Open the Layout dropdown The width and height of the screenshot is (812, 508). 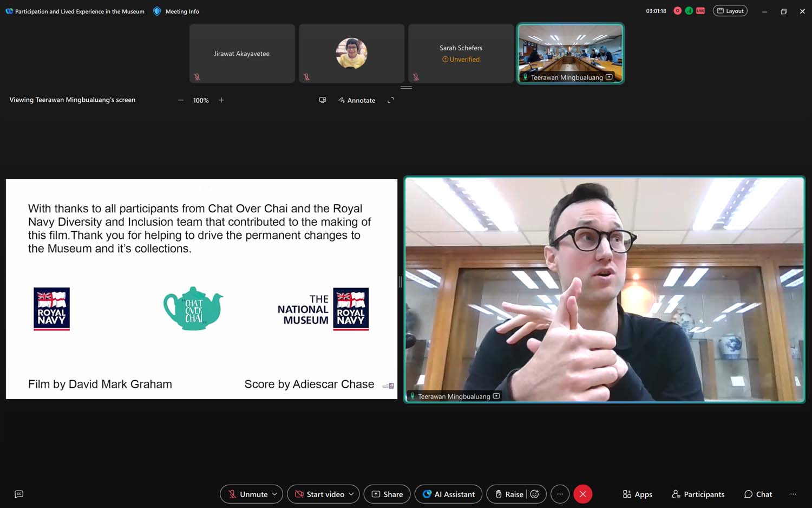click(x=730, y=11)
